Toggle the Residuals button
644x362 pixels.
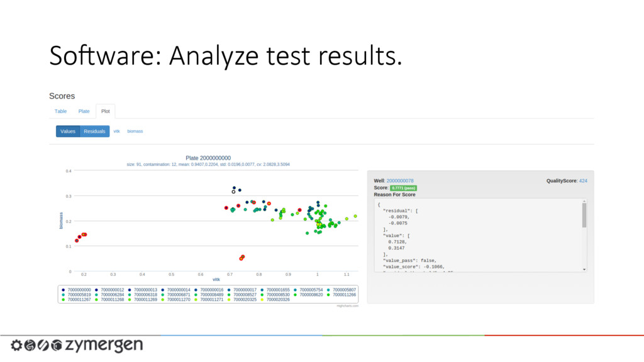(94, 131)
